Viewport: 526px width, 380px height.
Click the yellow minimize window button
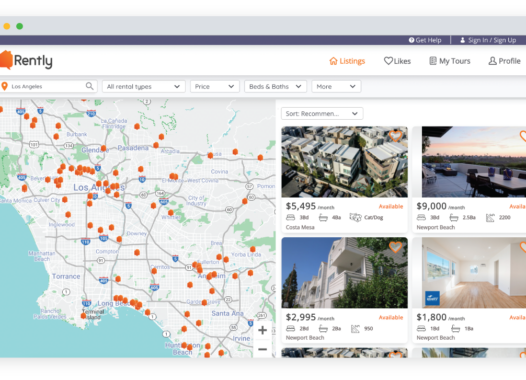coord(7,26)
